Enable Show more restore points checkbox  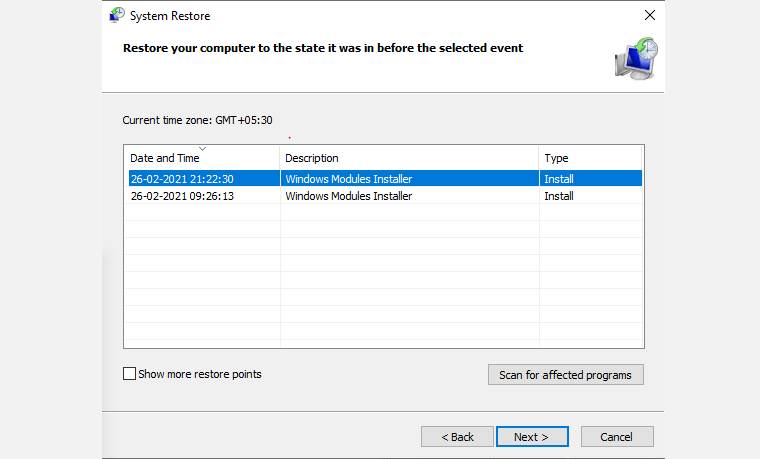point(129,374)
